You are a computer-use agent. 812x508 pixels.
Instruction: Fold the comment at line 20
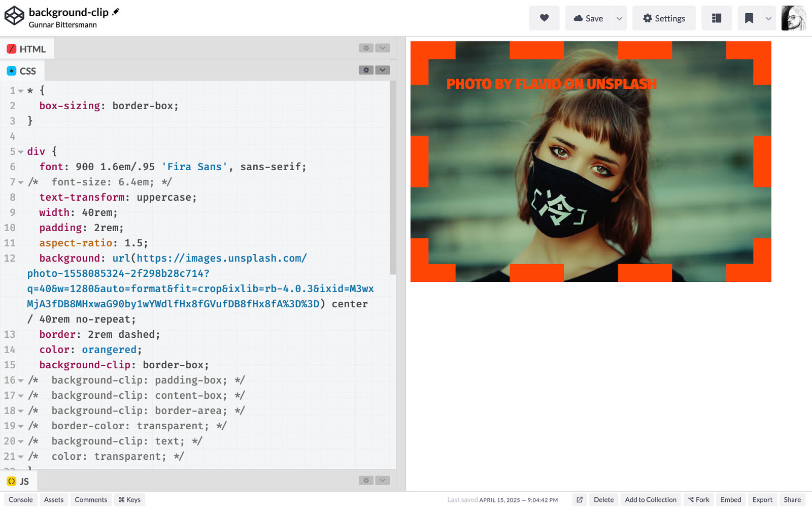coord(21,441)
